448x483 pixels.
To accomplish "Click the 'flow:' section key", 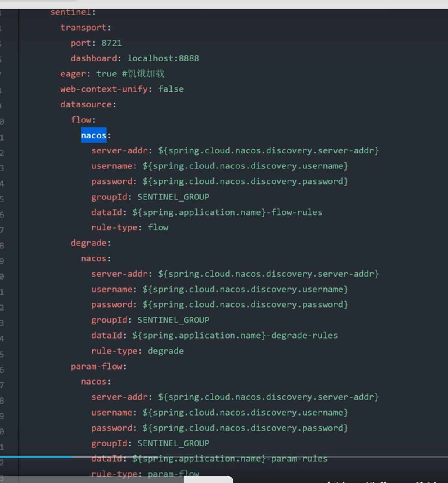I will tap(83, 120).
